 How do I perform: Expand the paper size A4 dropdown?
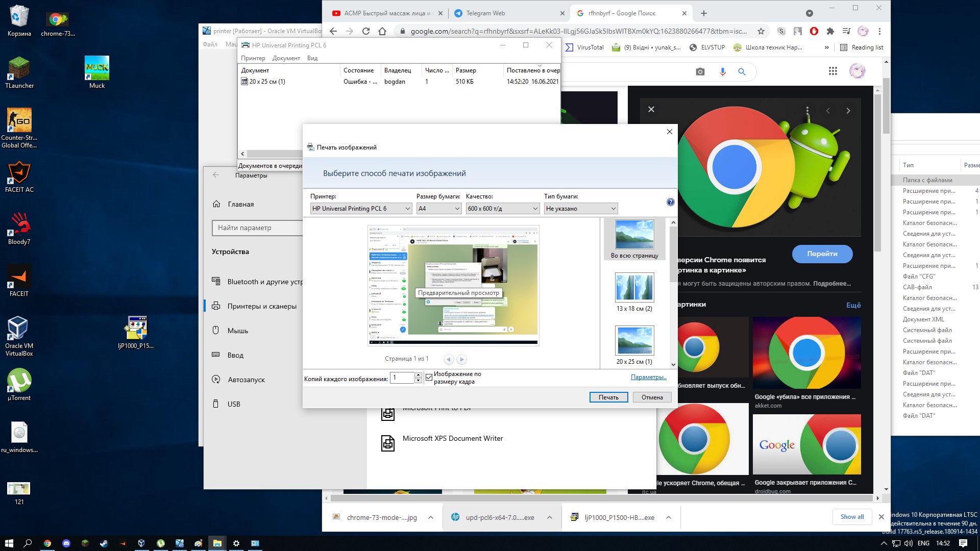click(439, 208)
